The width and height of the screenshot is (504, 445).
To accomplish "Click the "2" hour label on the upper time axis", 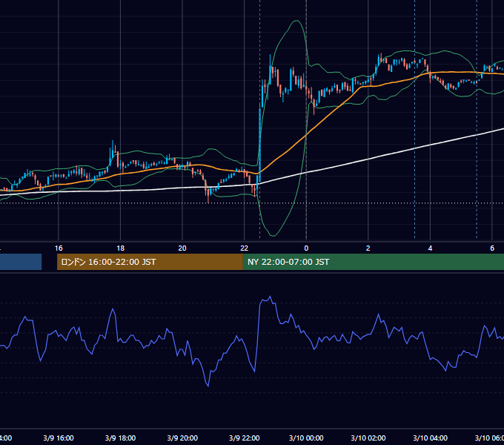I will click(x=368, y=248).
